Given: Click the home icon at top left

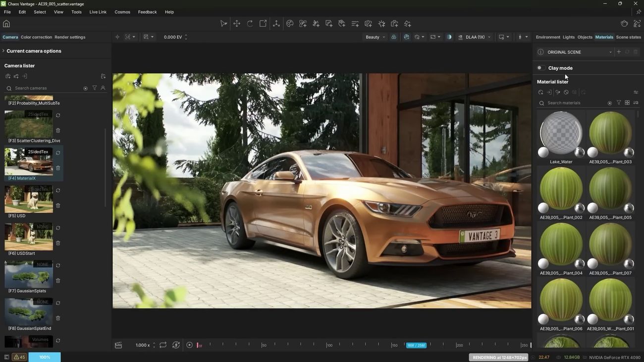Looking at the screenshot, I should (x=6, y=24).
